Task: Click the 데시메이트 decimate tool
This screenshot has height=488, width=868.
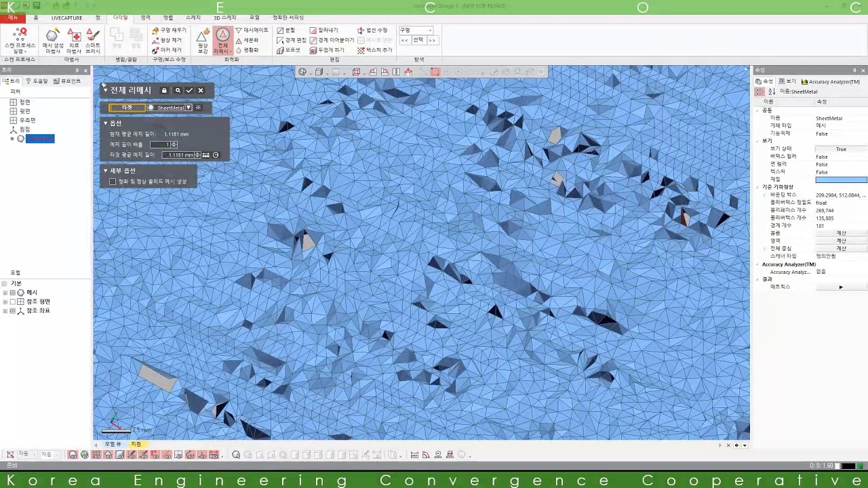Action: (252, 30)
